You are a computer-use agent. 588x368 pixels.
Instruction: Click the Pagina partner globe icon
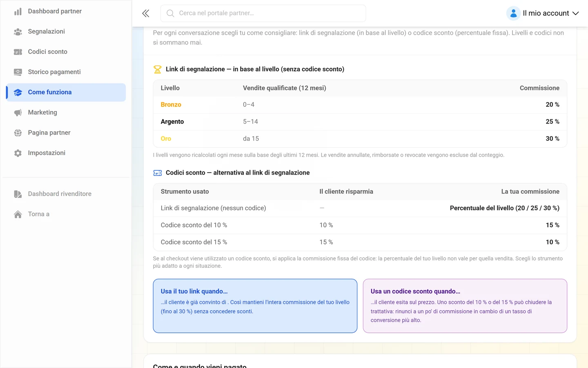(x=18, y=133)
